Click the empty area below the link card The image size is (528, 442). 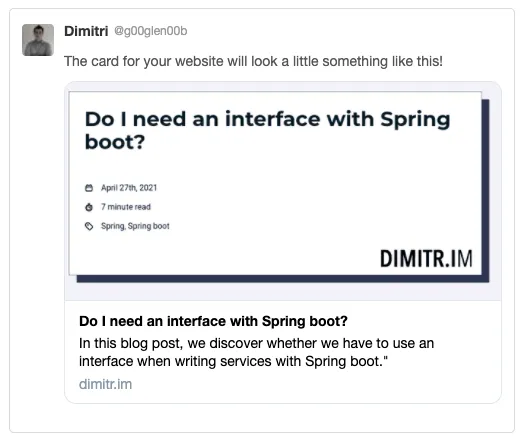tap(262, 417)
